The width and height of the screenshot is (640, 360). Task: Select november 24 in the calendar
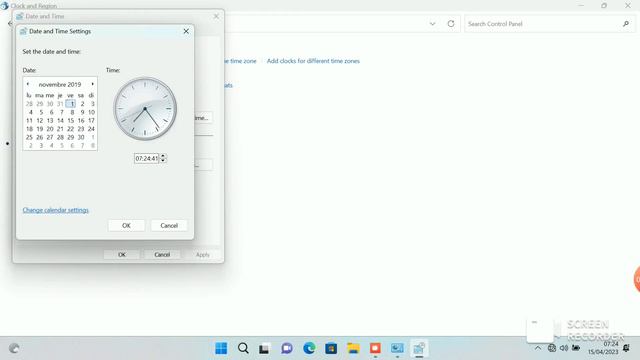(x=91, y=129)
